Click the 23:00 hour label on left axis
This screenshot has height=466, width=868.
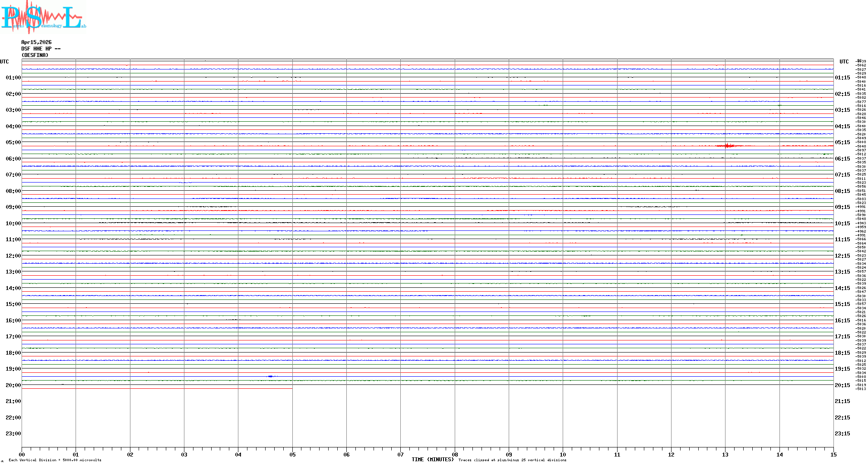click(13, 434)
